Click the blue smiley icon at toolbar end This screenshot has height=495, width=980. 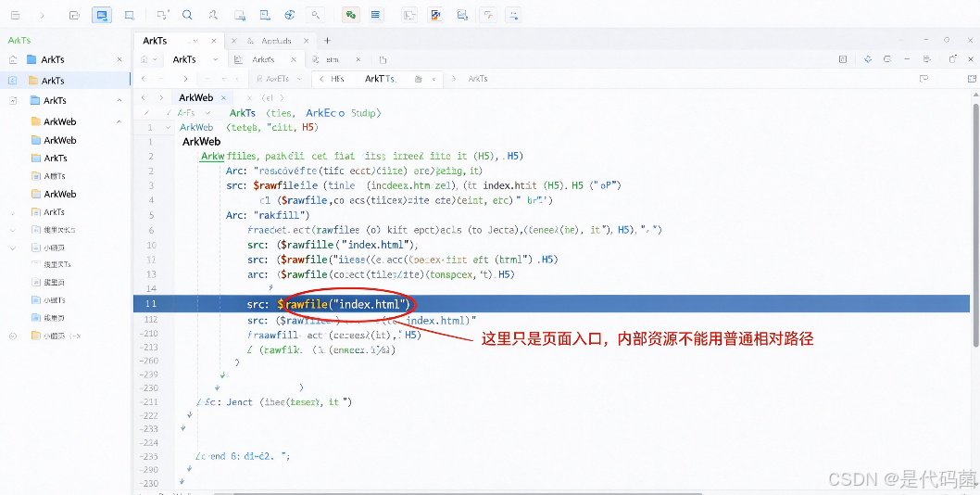tap(514, 15)
